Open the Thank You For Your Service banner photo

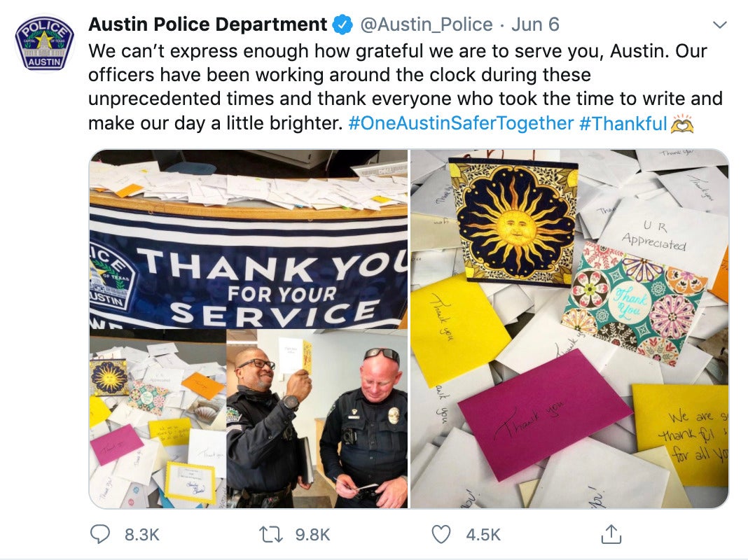[249, 239]
